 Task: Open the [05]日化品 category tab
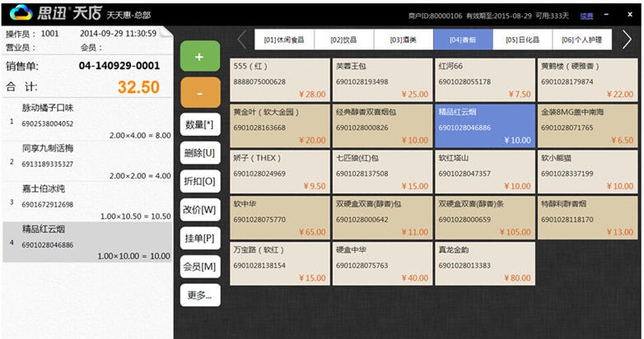tap(522, 39)
